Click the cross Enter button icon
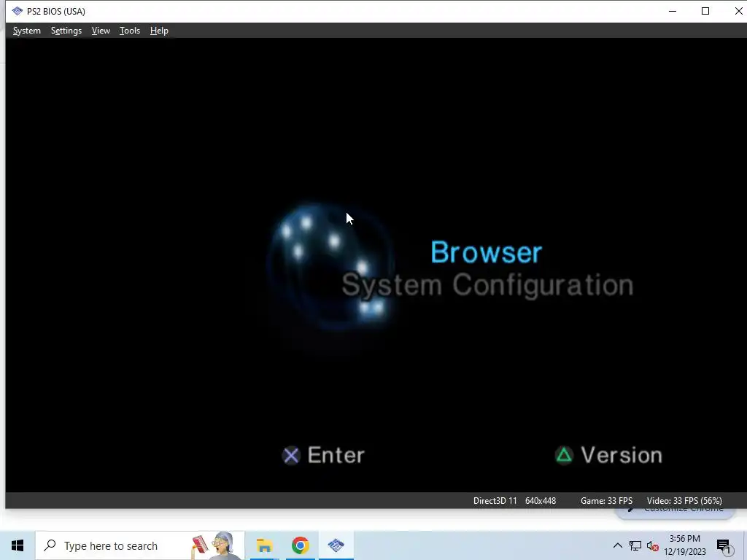 point(291,456)
